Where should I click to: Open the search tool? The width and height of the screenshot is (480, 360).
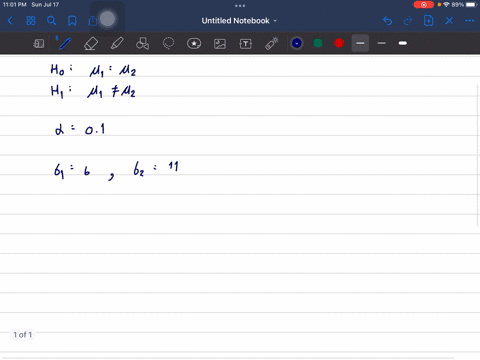pyautogui.click(x=51, y=21)
